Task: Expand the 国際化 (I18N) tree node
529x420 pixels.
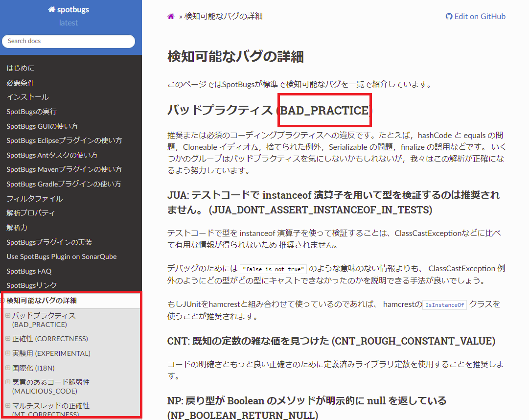Action: (8, 368)
